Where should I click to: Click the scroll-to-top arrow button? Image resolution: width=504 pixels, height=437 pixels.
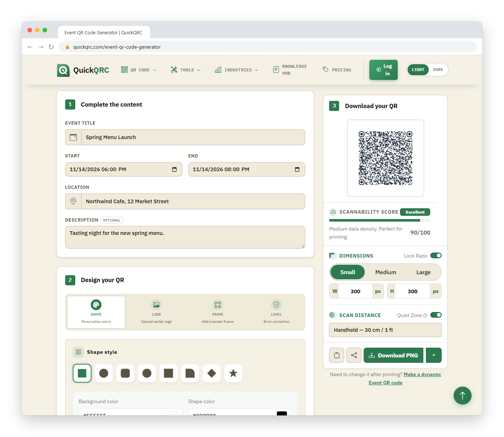click(x=463, y=396)
